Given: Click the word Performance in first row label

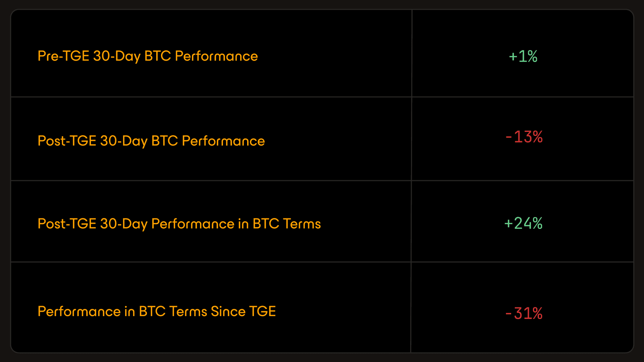Looking at the screenshot, I should tap(217, 56).
